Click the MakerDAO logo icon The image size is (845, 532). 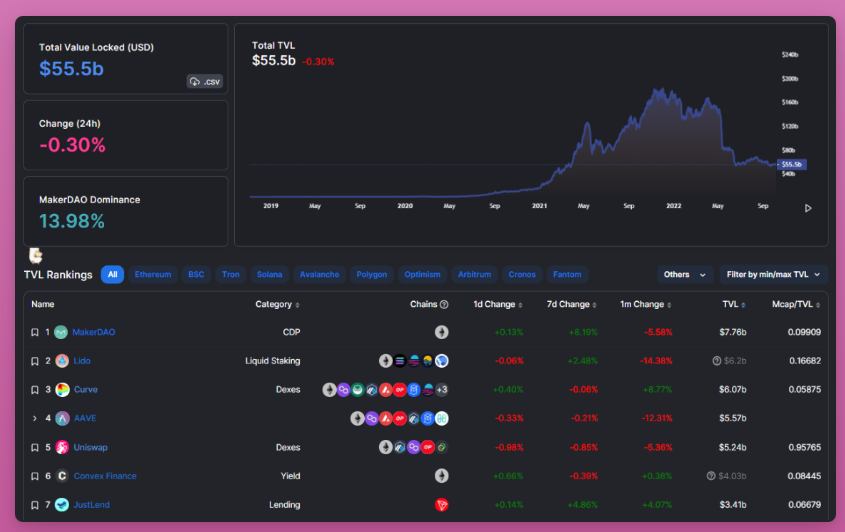coord(61,332)
